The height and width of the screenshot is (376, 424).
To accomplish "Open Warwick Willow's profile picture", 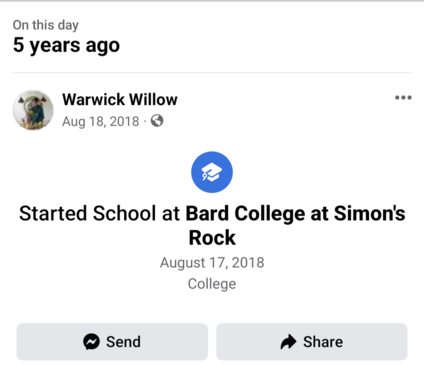I will [33, 110].
